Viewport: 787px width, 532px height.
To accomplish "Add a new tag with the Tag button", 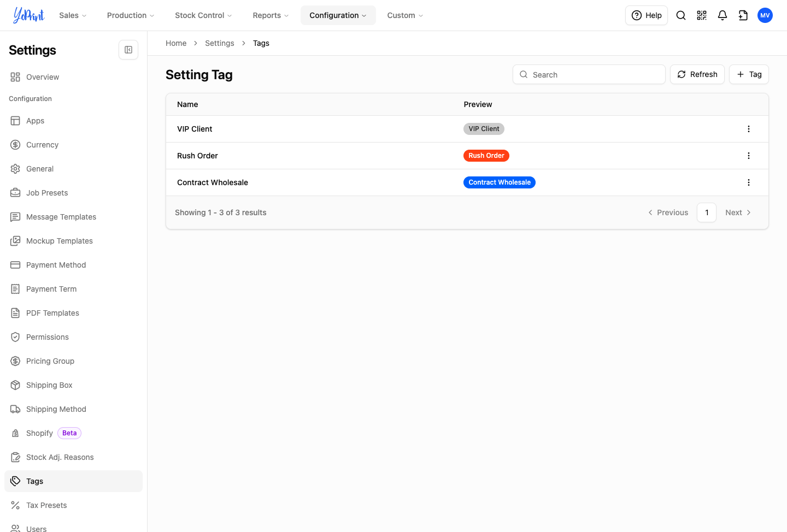I will coord(749,74).
